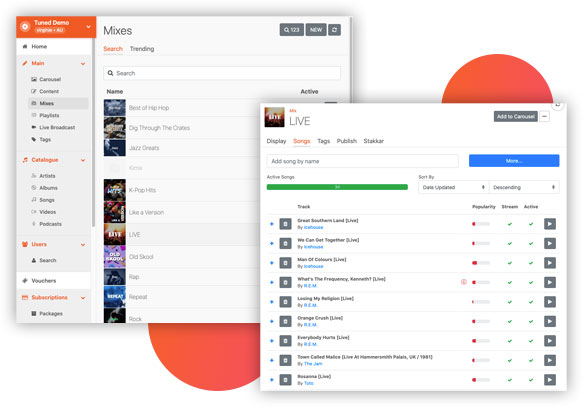Open Packages in sidebar
The width and height of the screenshot is (583, 407).
[51, 314]
